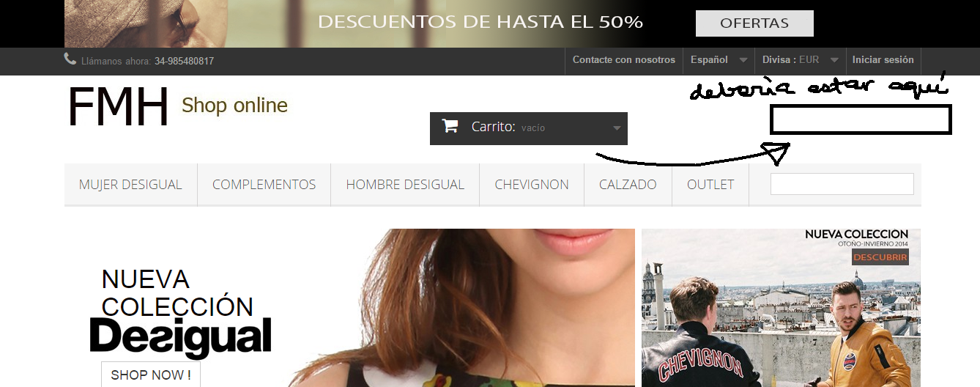Click the Descuentos de hasta el 50% banner text
Viewport: 980px width, 387px height.
tap(480, 22)
